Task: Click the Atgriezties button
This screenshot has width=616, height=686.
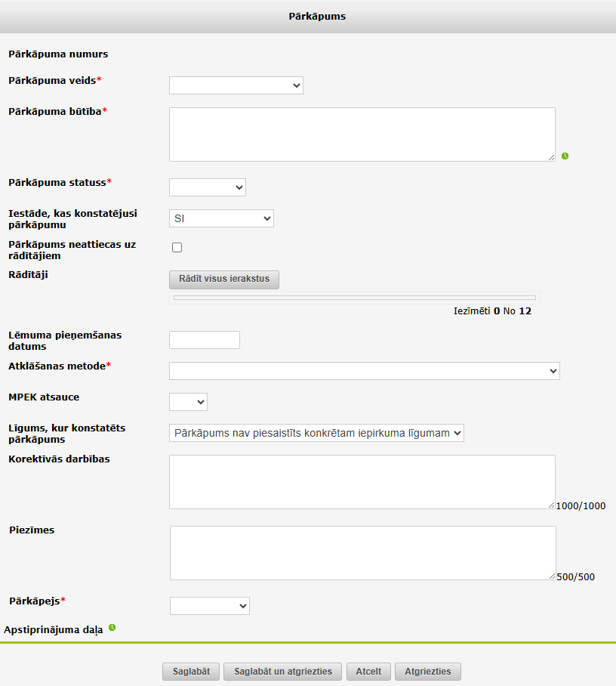Action: 427,672
